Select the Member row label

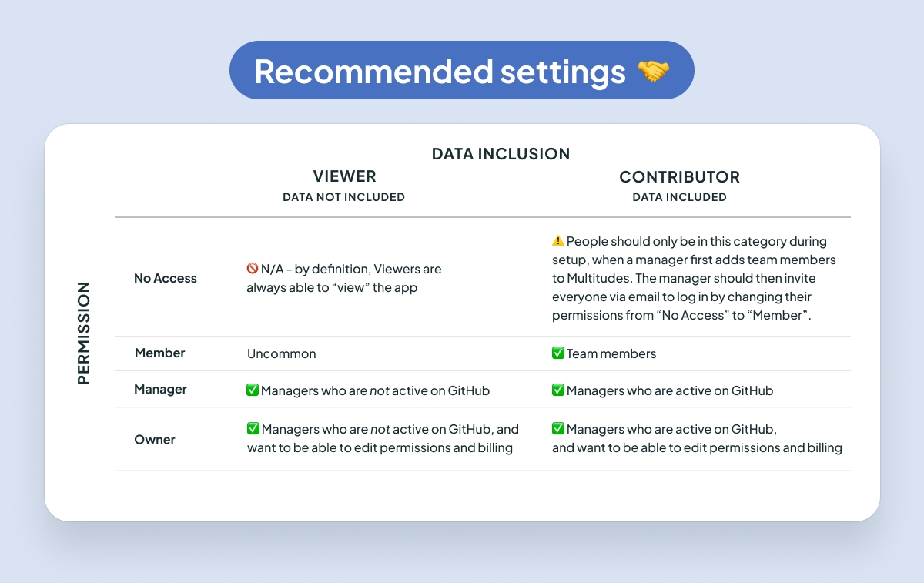click(160, 353)
